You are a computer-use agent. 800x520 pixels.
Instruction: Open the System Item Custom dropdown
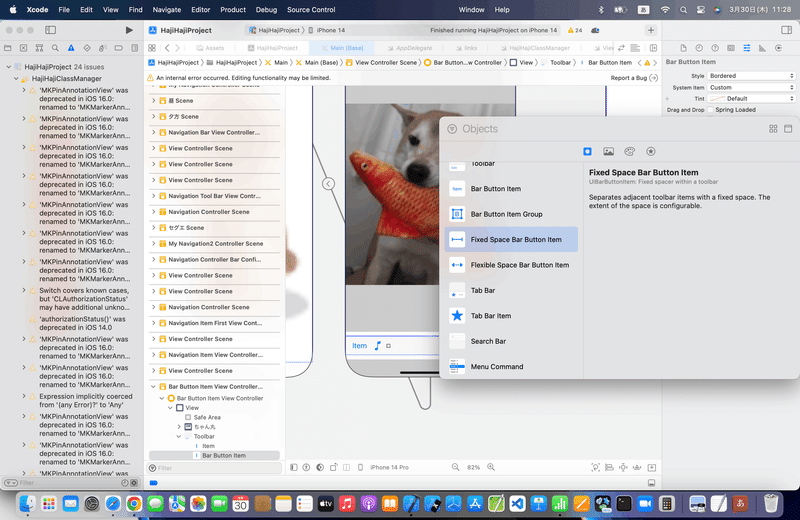752,87
